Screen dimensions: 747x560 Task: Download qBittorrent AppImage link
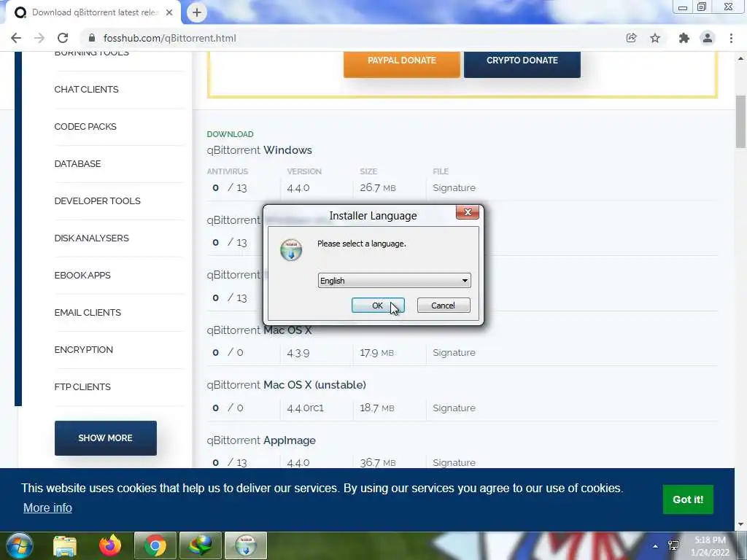click(261, 440)
